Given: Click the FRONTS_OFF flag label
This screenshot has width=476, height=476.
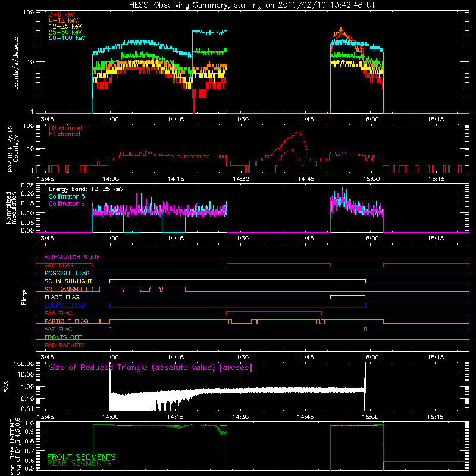Looking at the screenshot, I should coord(63,337).
